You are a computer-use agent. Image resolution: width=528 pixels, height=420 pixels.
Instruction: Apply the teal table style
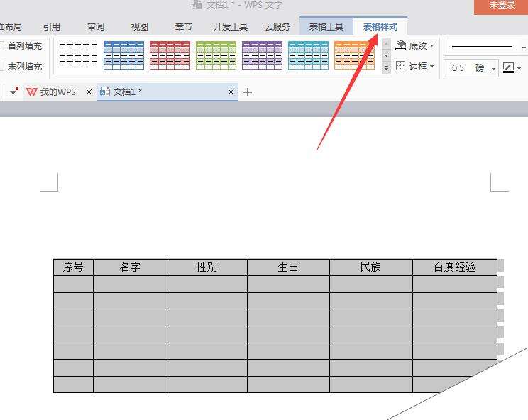pos(309,55)
